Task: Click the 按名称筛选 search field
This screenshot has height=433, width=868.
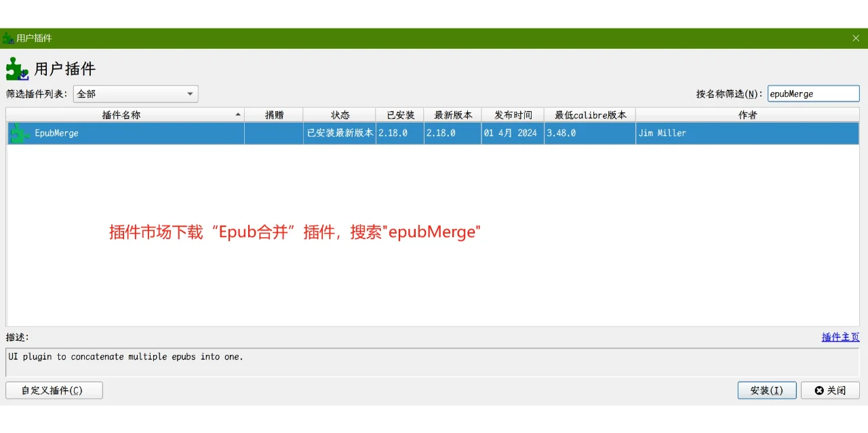Action: (813, 94)
